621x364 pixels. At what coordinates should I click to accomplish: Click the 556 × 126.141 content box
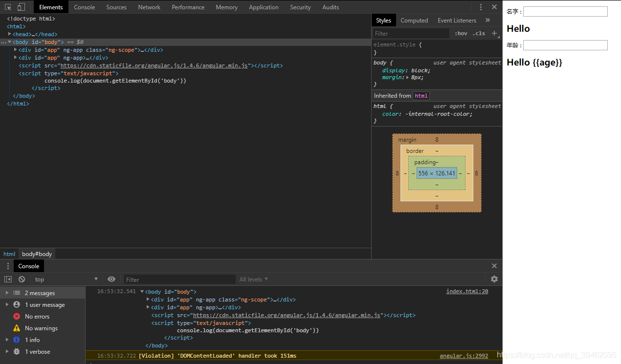tap(437, 173)
